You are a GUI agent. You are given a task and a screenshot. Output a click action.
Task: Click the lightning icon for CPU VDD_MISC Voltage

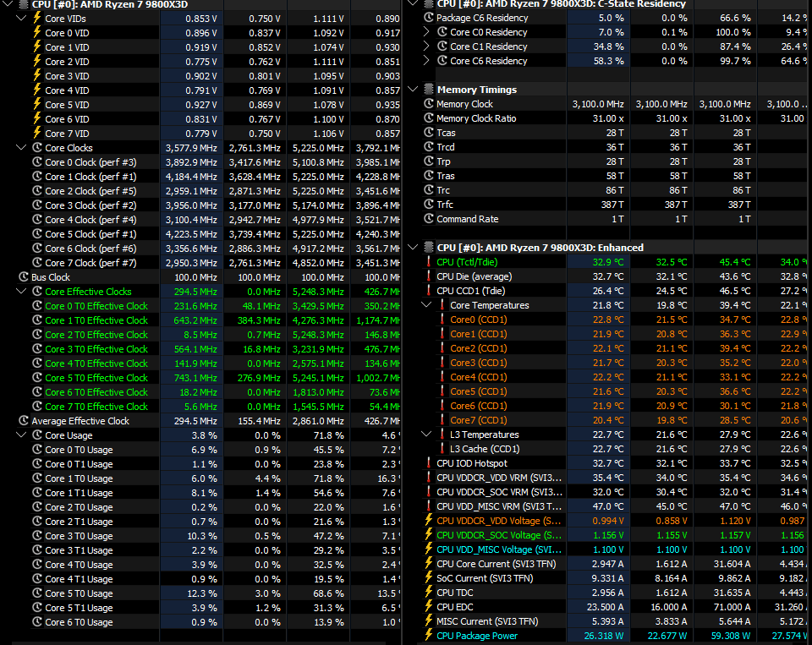click(429, 549)
